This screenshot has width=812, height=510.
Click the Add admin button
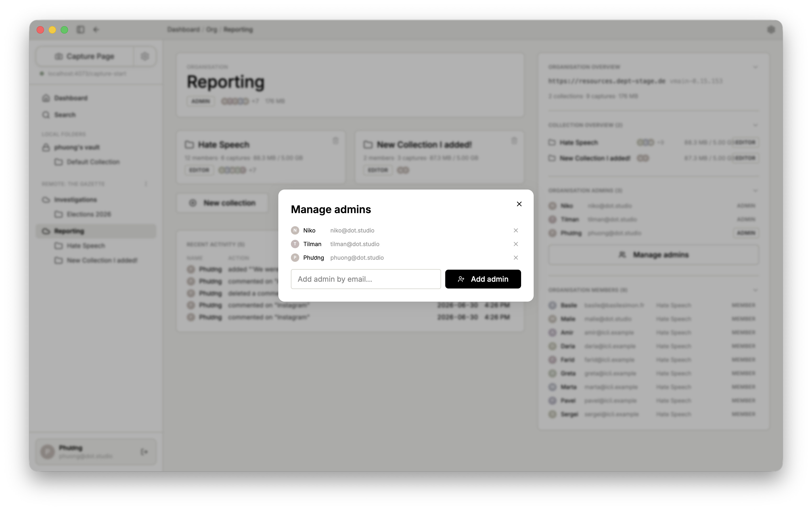pos(483,279)
